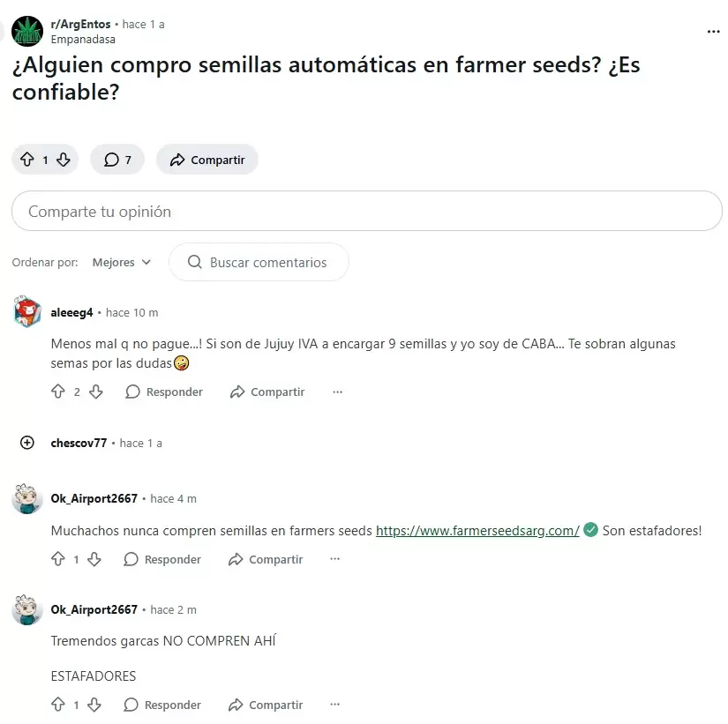Share the post with Compartir button
The width and height of the screenshot is (728, 724).
click(x=206, y=159)
